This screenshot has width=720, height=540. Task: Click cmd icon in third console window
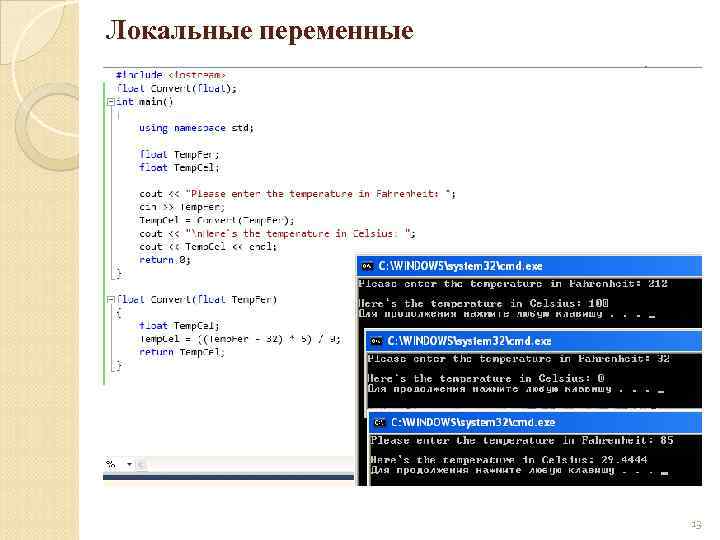380,422
